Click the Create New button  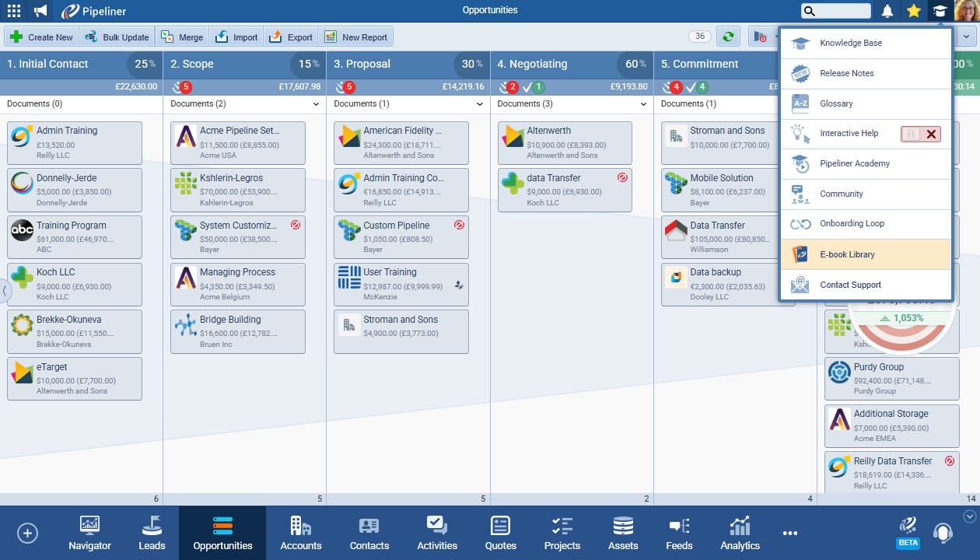pyautogui.click(x=42, y=37)
